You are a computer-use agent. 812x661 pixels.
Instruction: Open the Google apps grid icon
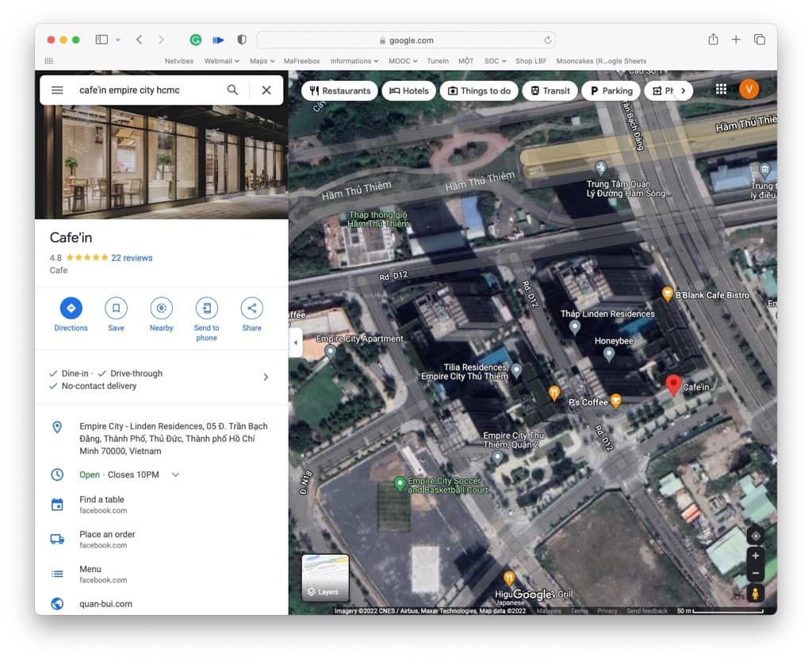(721, 89)
